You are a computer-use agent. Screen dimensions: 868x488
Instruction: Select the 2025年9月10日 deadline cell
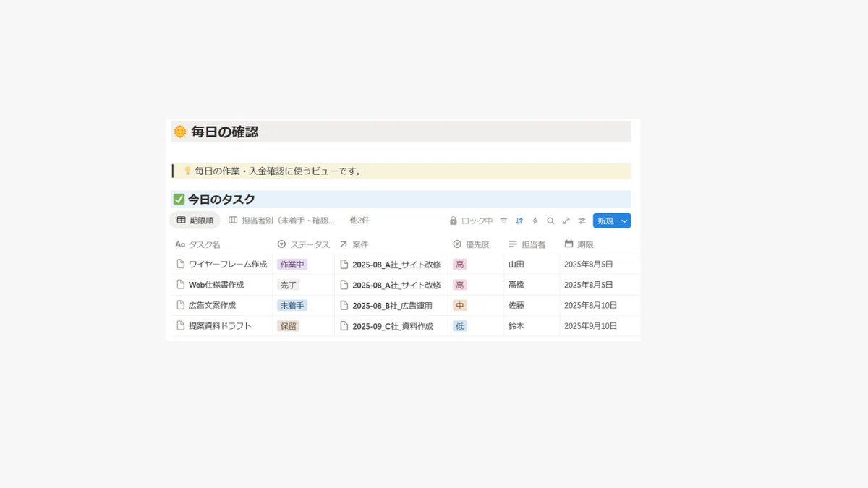(600, 326)
